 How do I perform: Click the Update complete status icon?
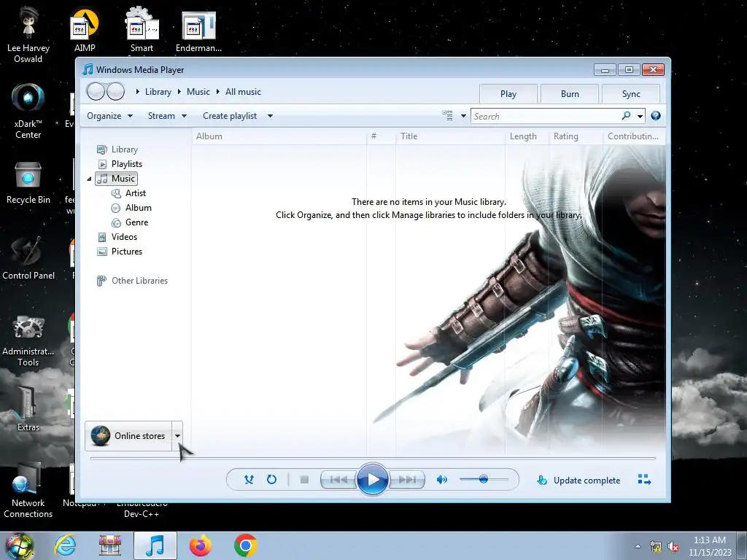pos(542,480)
